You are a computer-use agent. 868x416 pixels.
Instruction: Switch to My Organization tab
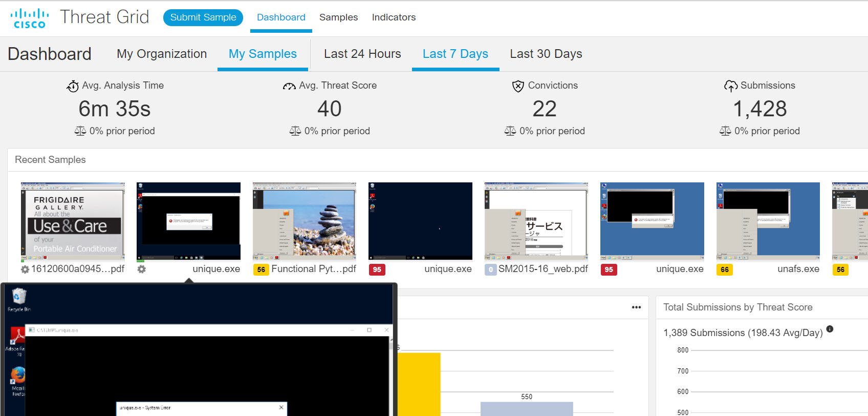pyautogui.click(x=162, y=54)
